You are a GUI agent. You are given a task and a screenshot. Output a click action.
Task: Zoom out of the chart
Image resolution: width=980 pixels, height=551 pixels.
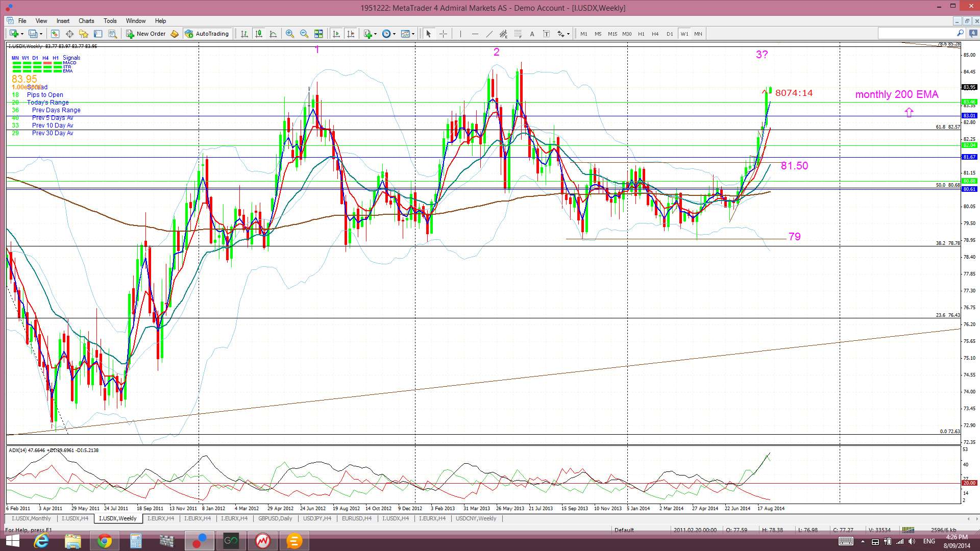click(304, 34)
